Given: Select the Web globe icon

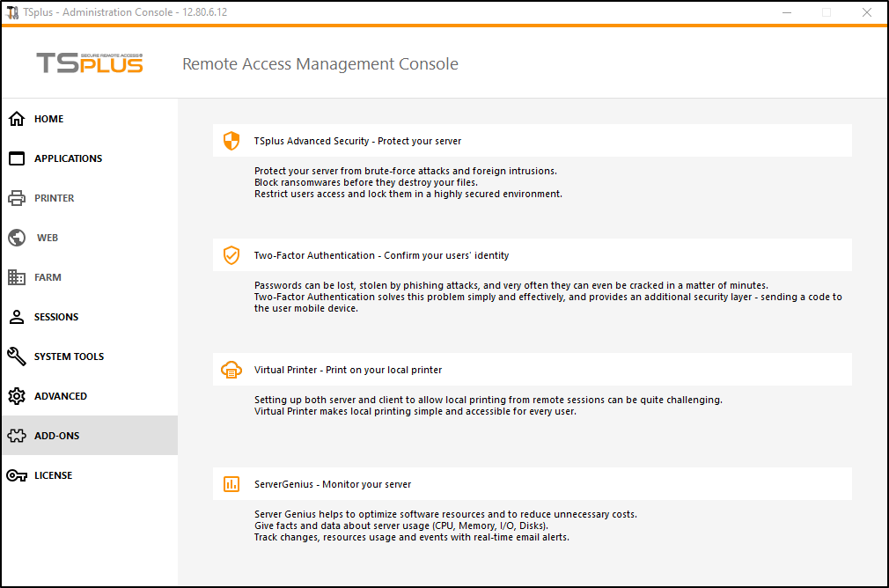Looking at the screenshot, I should coord(15,238).
